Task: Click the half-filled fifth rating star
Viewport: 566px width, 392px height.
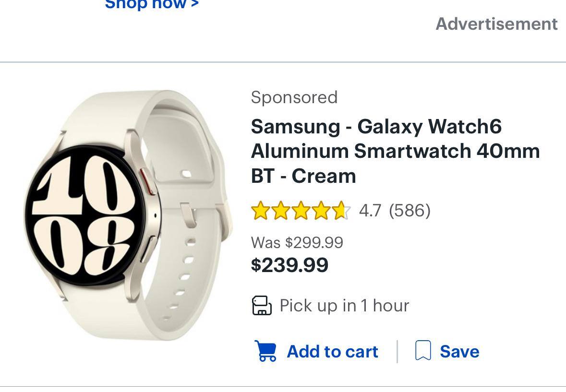Action: click(341, 211)
